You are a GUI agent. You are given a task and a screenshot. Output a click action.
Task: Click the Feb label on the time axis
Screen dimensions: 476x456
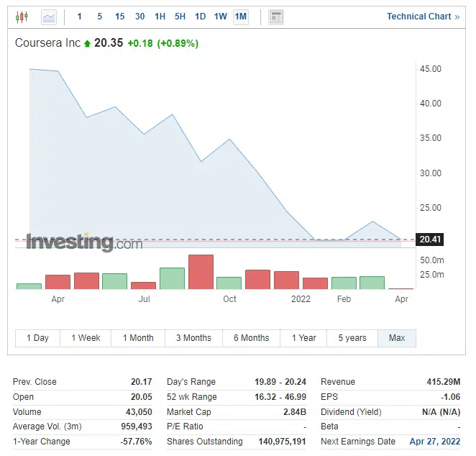(344, 299)
